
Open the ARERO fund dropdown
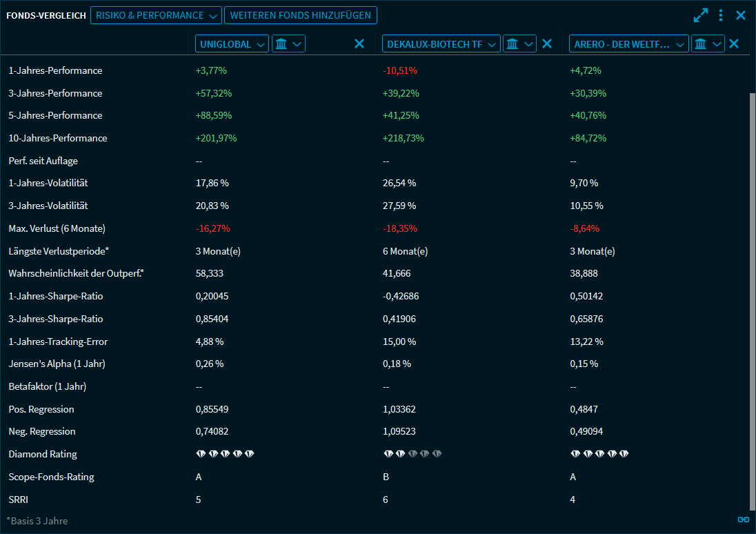pyautogui.click(x=628, y=44)
